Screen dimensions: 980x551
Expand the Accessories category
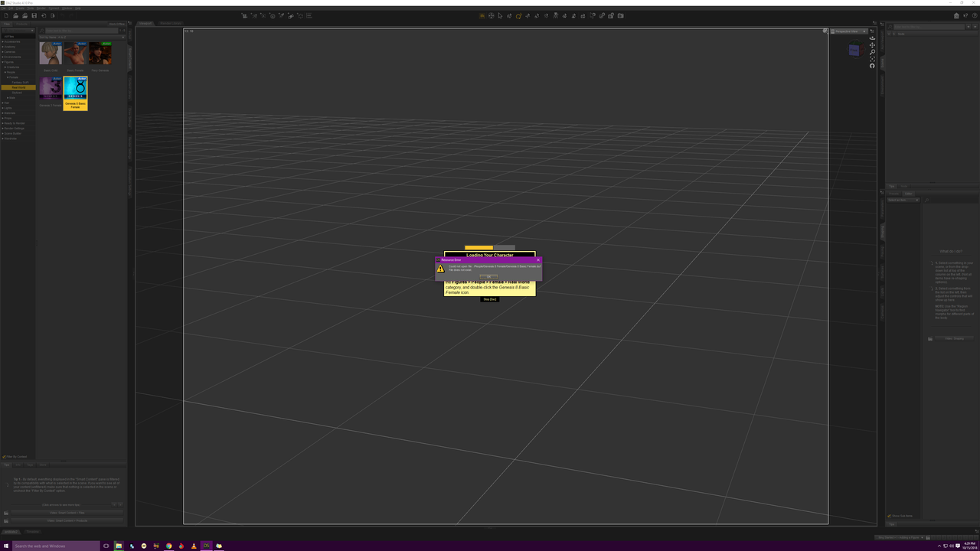click(2, 41)
